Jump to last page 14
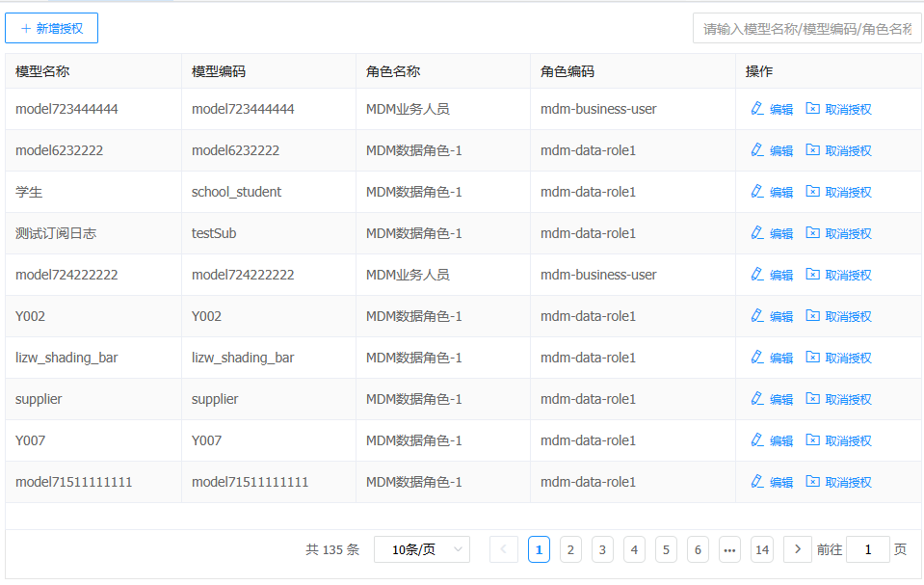 point(762,549)
